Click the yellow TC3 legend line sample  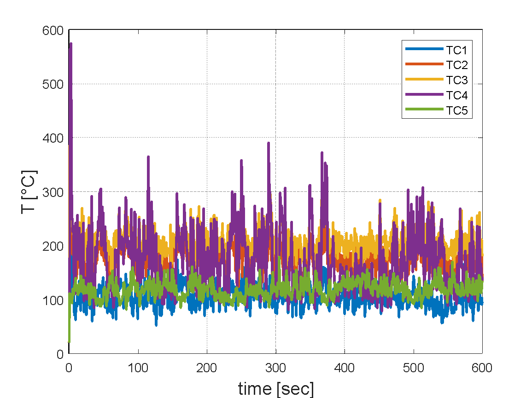click(424, 79)
